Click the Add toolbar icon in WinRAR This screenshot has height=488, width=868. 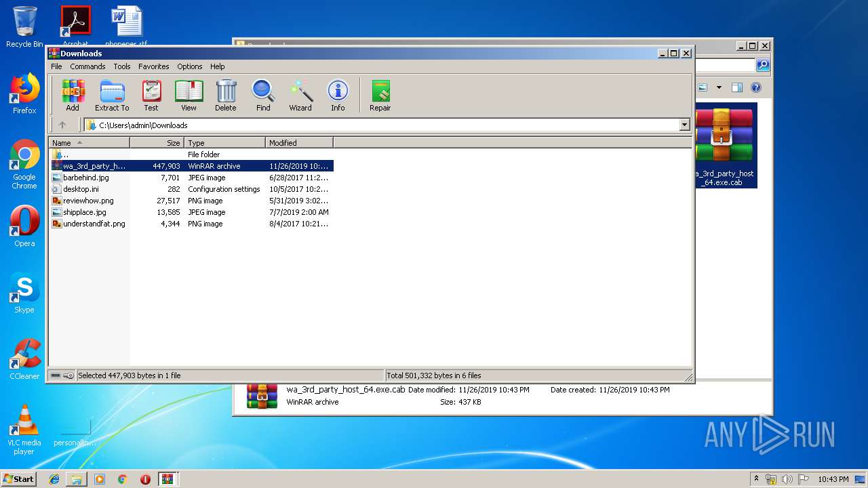point(73,95)
